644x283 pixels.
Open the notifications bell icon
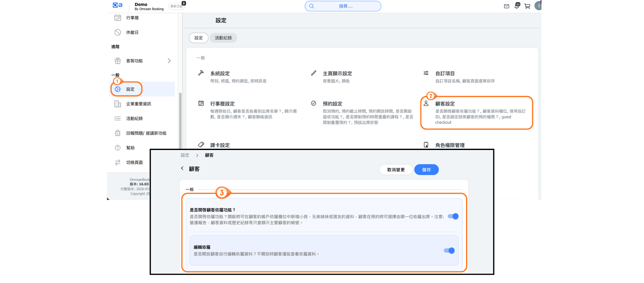517,6
